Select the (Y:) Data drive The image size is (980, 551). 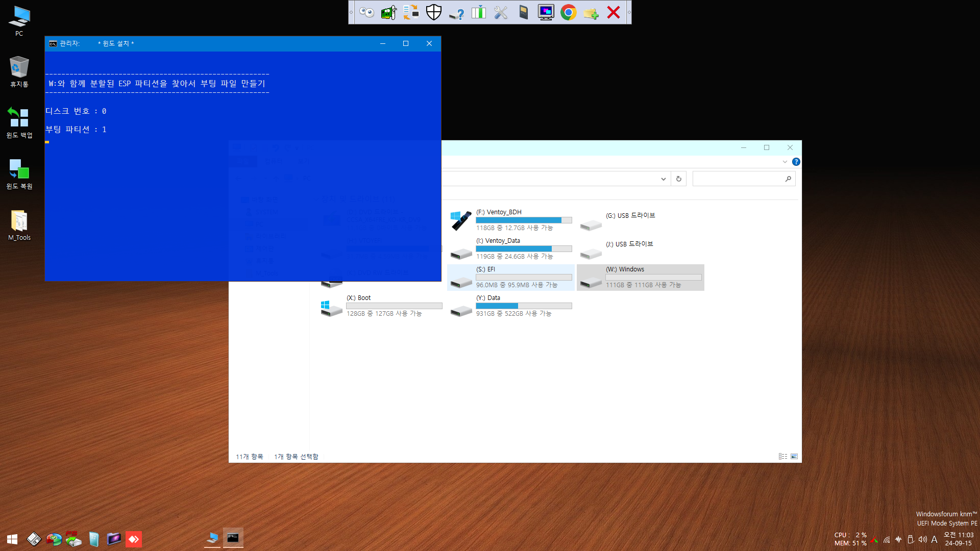[x=511, y=306]
